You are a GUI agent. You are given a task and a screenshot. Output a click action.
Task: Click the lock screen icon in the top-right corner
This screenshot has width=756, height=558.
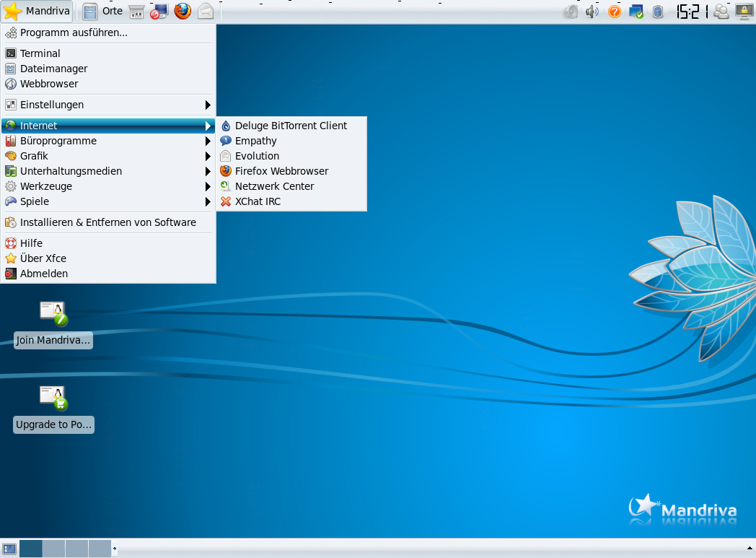tap(743, 12)
